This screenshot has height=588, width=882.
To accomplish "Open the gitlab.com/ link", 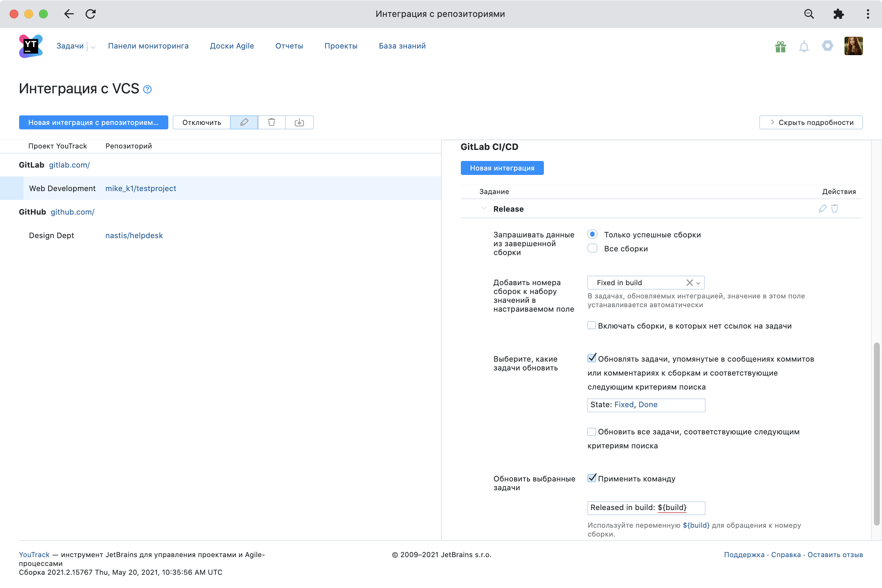I will 69,165.
